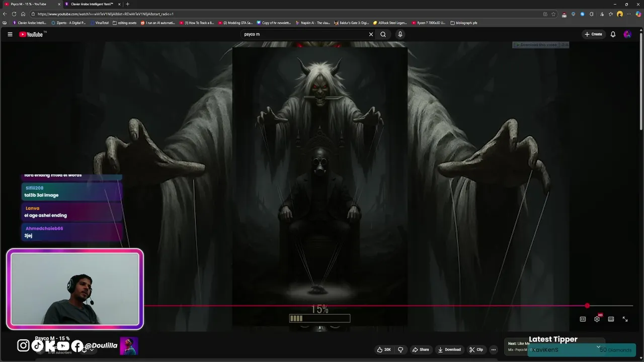
Task: Close the Clavier Arabe Intelligent tab
Action: [119, 4]
